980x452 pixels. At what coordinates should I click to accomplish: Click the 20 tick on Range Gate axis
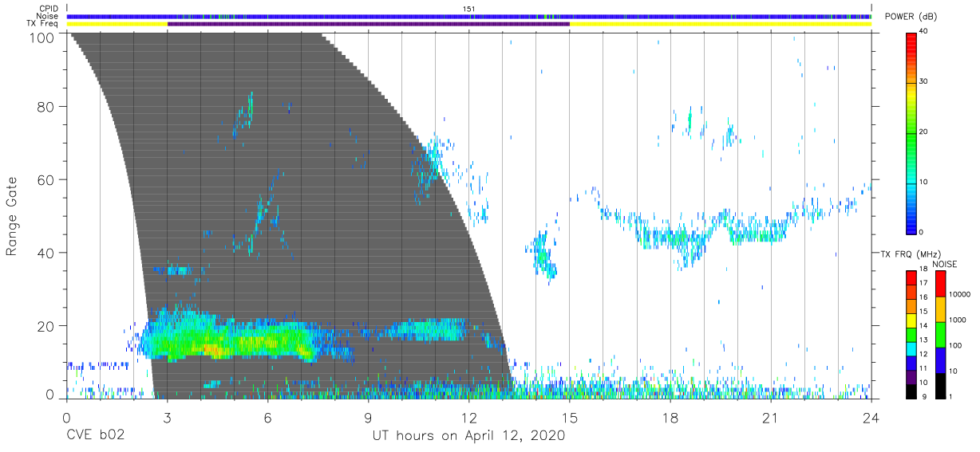46,326
